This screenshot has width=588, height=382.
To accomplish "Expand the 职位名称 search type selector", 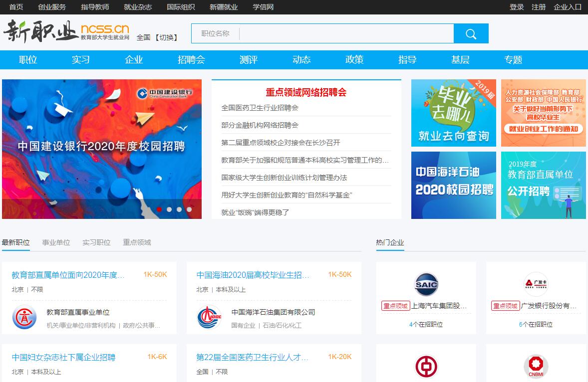I will coord(215,33).
